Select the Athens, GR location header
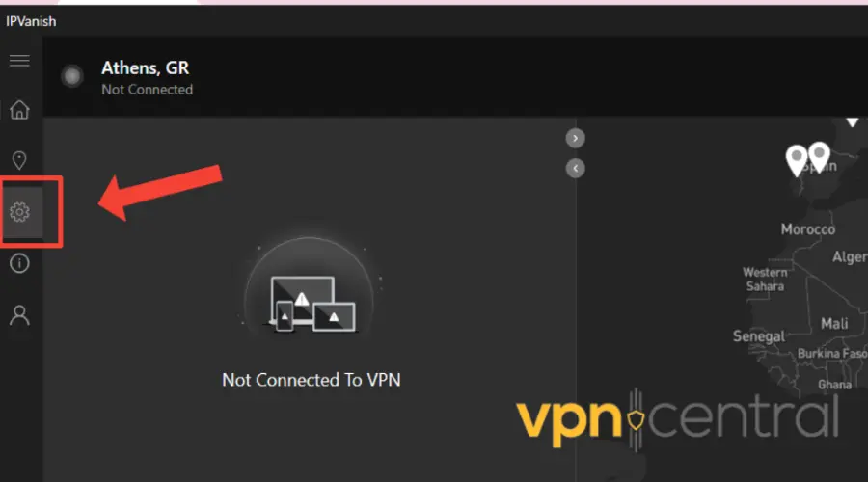This screenshot has height=482, width=868. (x=145, y=68)
